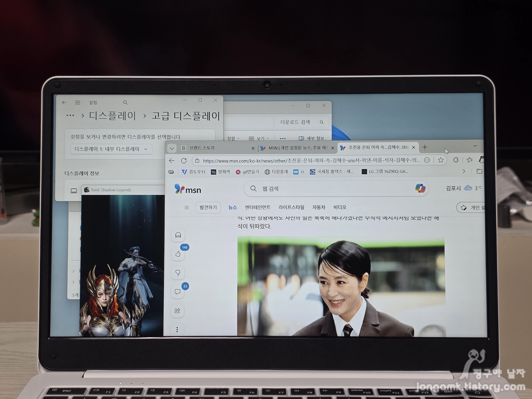Refresh the page in the browser
The image size is (532, 399).
[184, 161]
